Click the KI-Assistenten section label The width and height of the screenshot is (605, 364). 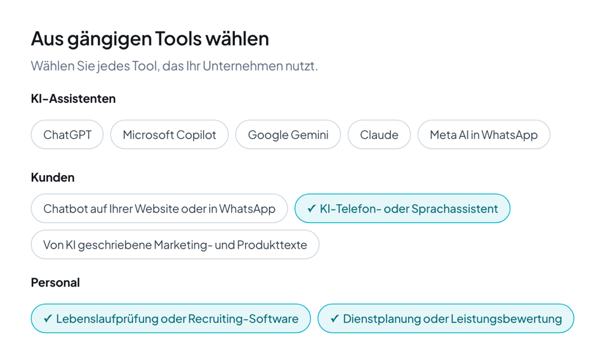pos(73,99)
